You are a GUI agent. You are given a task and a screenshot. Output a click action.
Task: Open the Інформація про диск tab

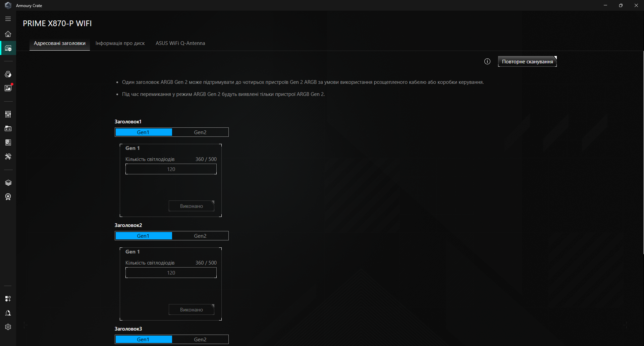pyautogui.click(x=120, y=43)
